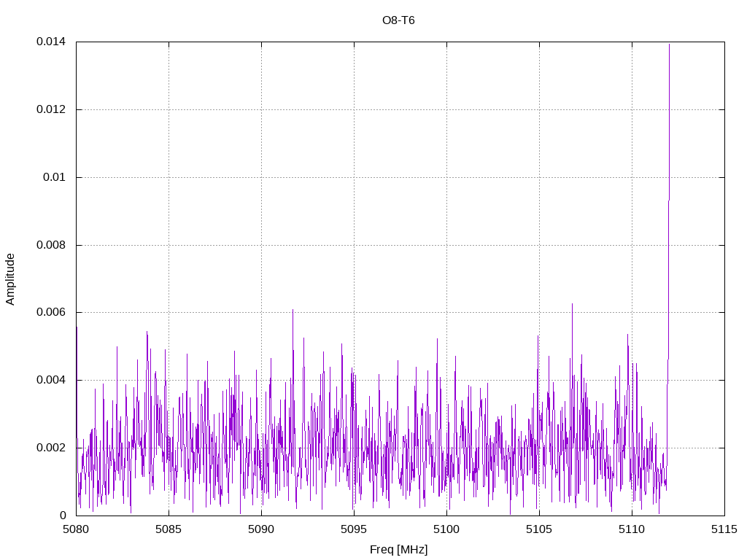The height and width of the screenshot is (560, 747).
Task: Click the y-axis origin value 0
Action: coord(63,516)
